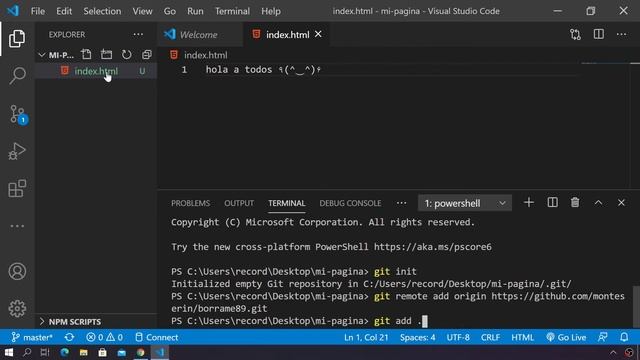This screenshot has height=360, width=640.
Task: Close the terminal panel
Action: pos(621,203)
